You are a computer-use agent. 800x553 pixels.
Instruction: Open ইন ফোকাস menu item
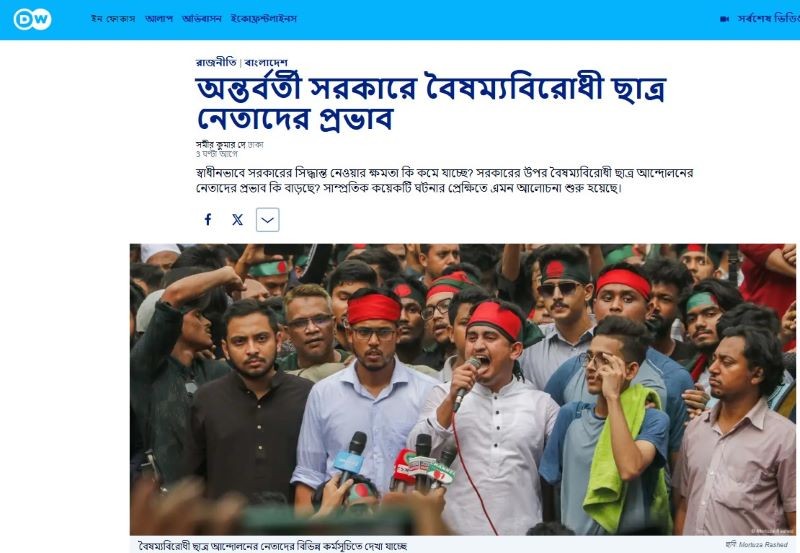pyautogui.click(x=113, y=19)
